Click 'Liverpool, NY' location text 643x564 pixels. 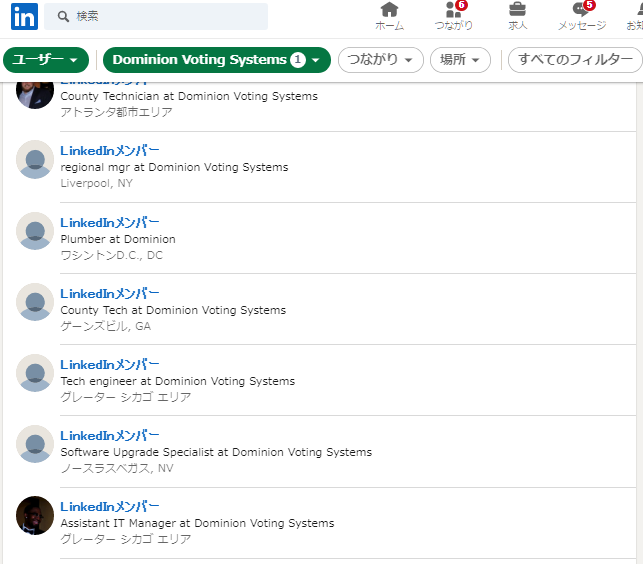pyautogui.click(x=96, y=183)
